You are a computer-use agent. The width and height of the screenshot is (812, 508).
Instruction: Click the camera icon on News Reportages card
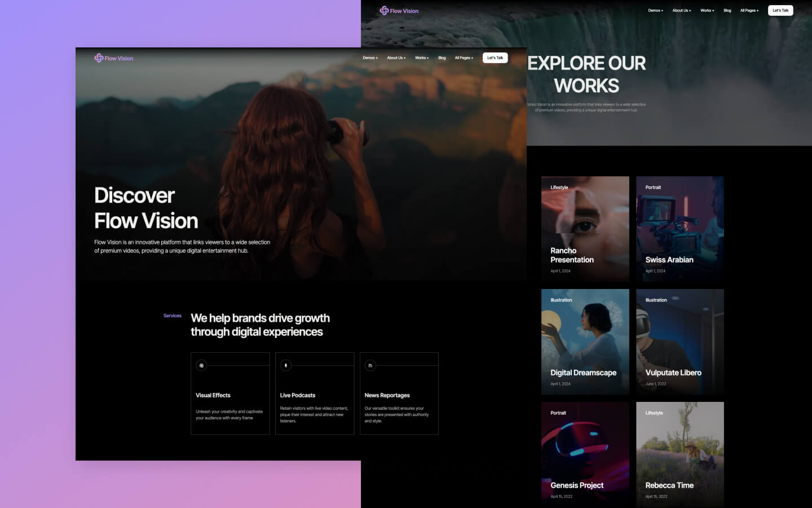(370, 365)
